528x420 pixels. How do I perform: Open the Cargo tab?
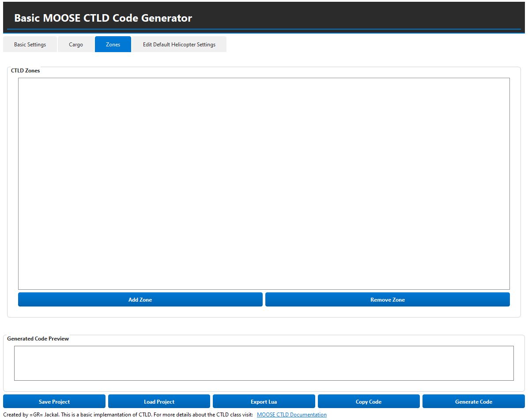pos(76,45)
